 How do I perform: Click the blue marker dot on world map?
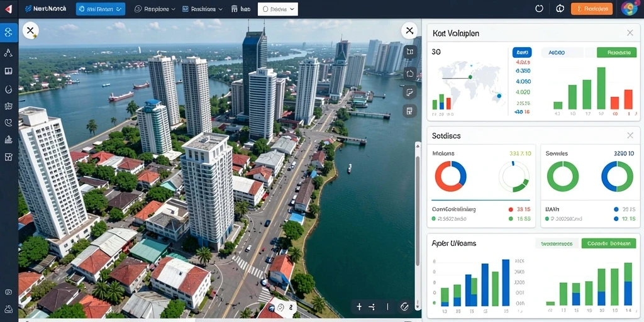pos(499,96)
